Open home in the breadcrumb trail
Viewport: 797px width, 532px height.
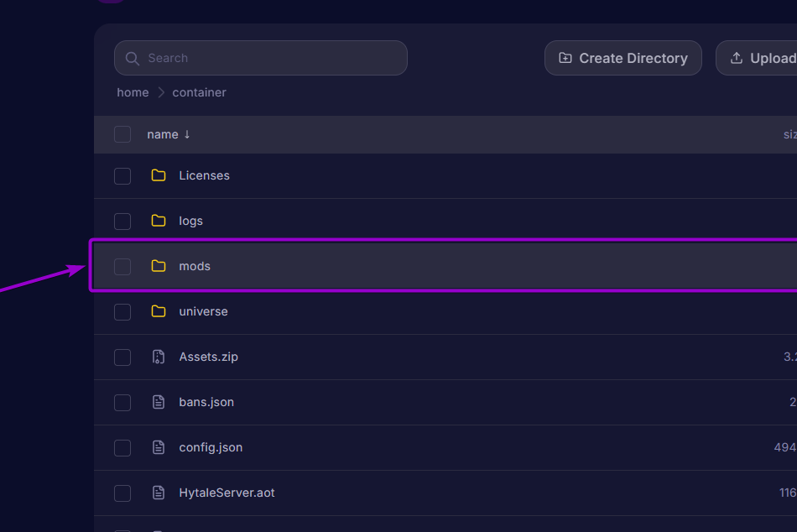pyautogui.click(x=133, y=92)
